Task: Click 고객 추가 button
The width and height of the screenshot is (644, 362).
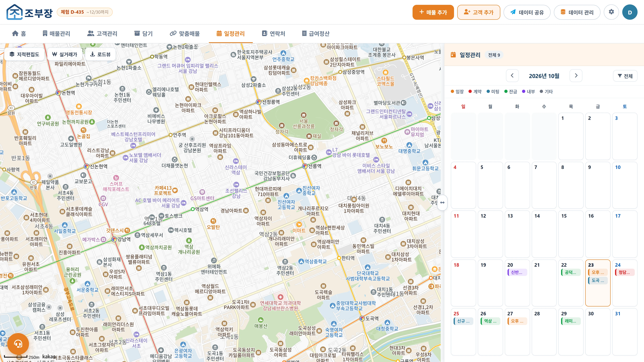Action: [478, 12]
